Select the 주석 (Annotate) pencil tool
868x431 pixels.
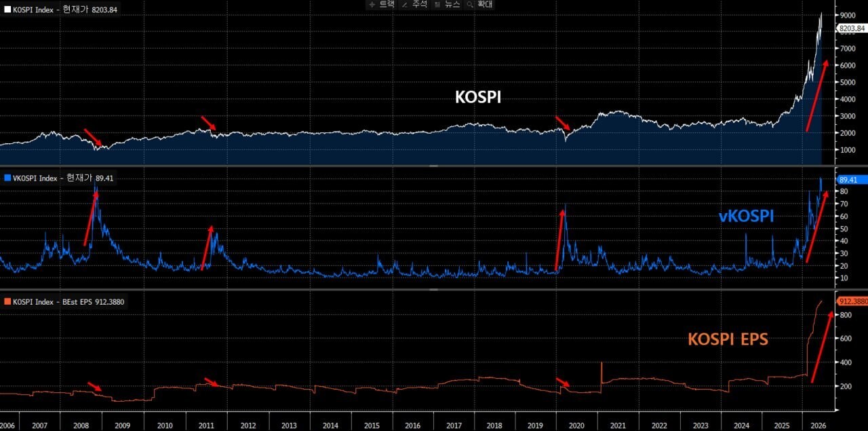414,4
